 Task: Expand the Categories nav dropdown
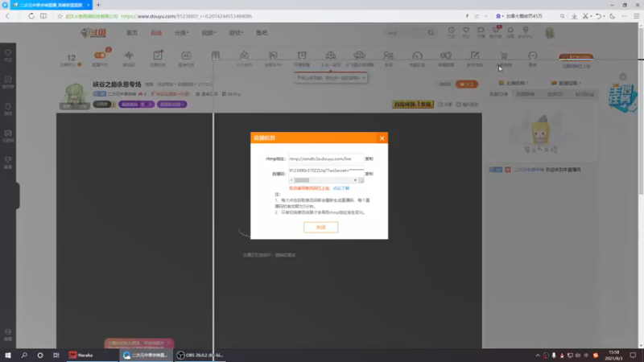[x=182, y=33]
